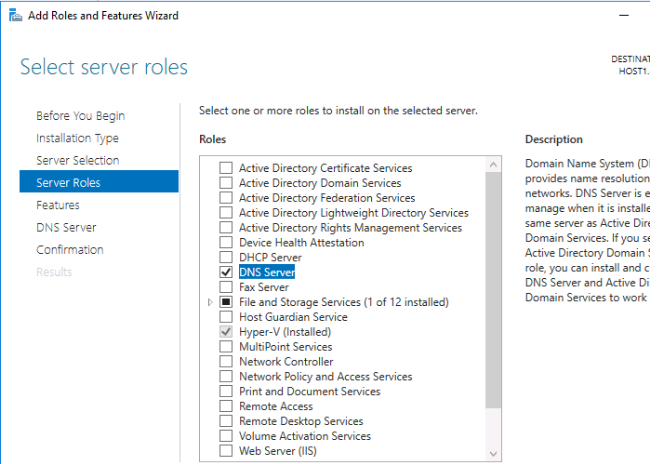Click the Fax Server role name
Image resolution: width=670 pixels, height=464 pixels.
(264, 287)
